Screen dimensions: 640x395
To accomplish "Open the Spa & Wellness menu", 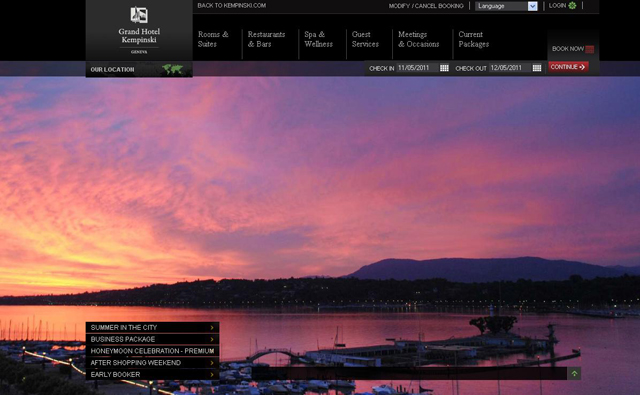I will click(x=318, y=39).
